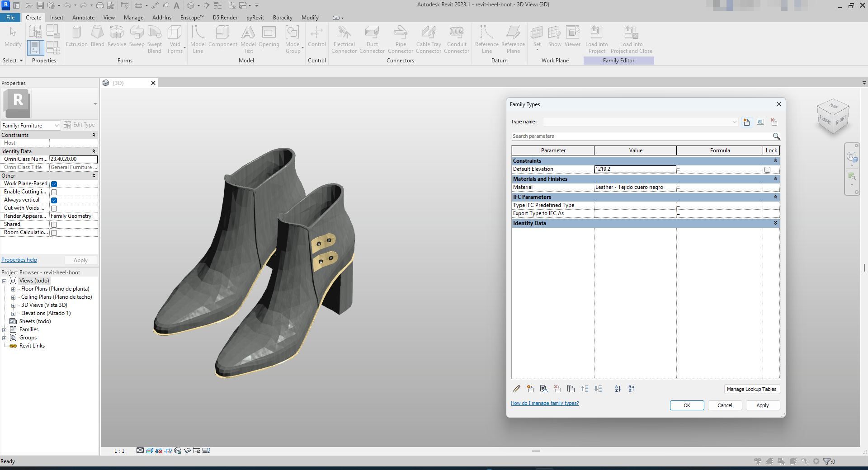Add an Electrical Connector
The height and width of the screenshot is (470, 868).
(344, 39)
